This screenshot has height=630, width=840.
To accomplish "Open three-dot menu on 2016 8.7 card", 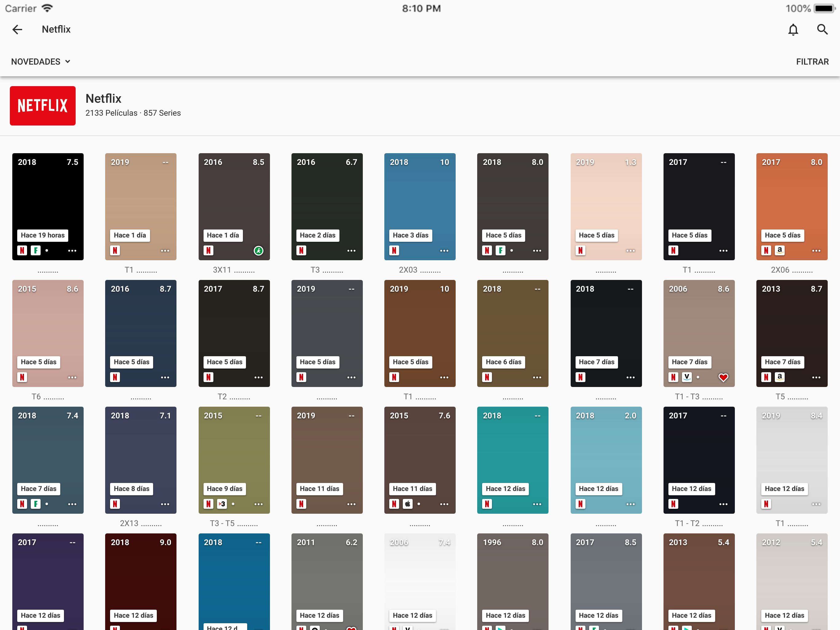I will [x=165, y=377].
